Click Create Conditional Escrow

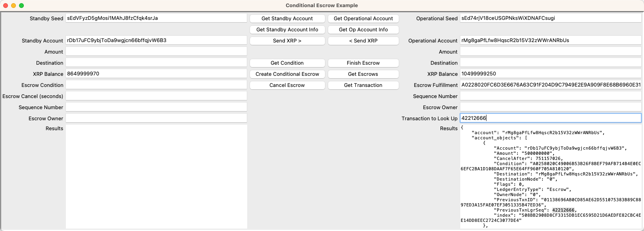tap(287, 74)
